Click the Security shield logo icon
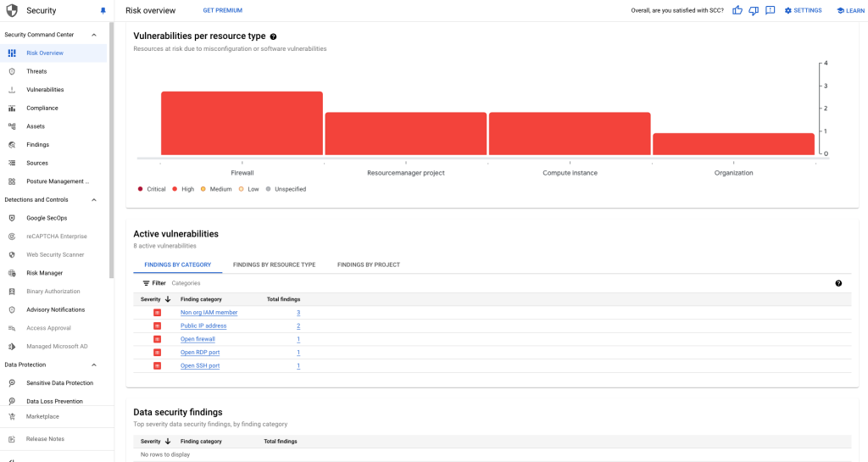 12,10
